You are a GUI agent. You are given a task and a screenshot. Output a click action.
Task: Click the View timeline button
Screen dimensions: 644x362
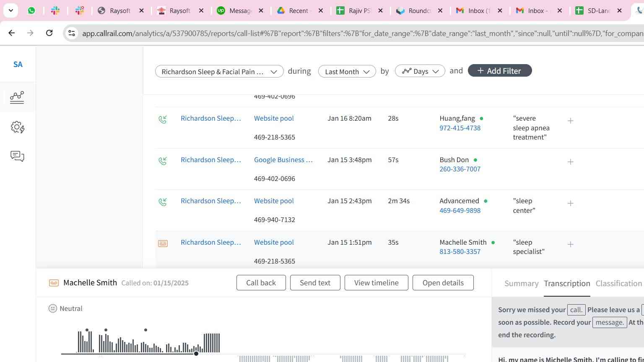pyautogui.click(x=376, y=282)
